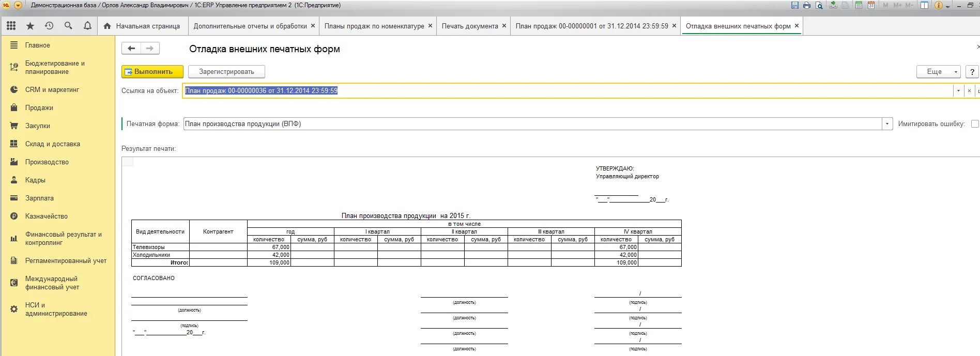This screenshot has height=356, width=980.
Task: Click the yellow information icon
Action: click(939, 5)
